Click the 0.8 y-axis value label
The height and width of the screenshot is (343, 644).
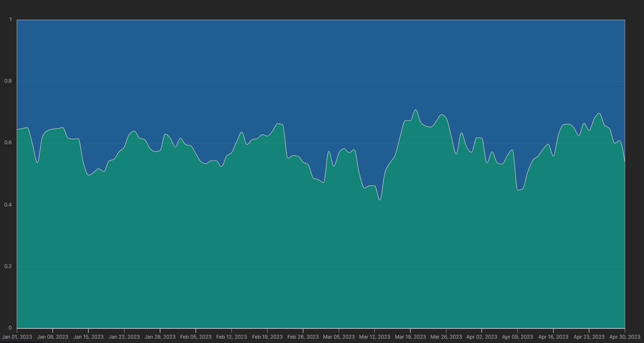click(x=8, y=81)
